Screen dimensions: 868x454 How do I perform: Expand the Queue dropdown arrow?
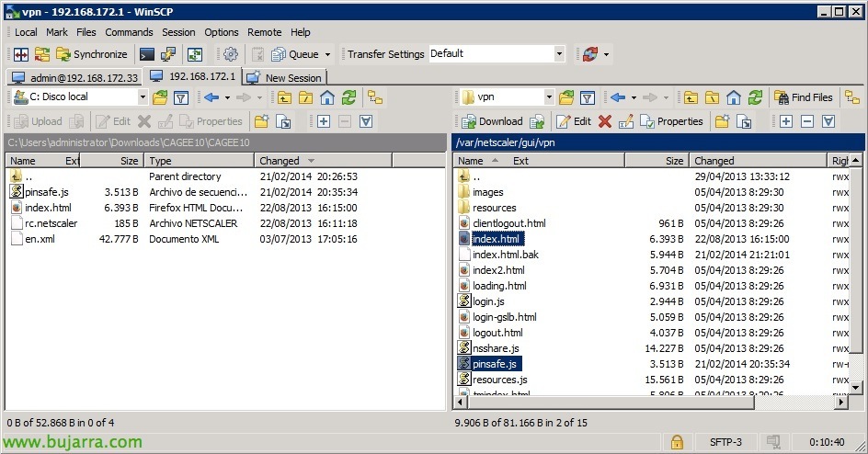(x=327, y=54)
